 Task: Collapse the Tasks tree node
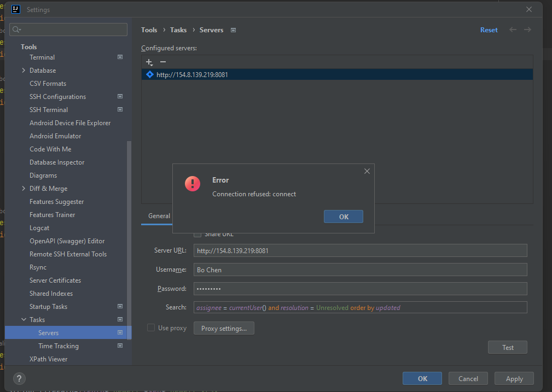point(24,319)
